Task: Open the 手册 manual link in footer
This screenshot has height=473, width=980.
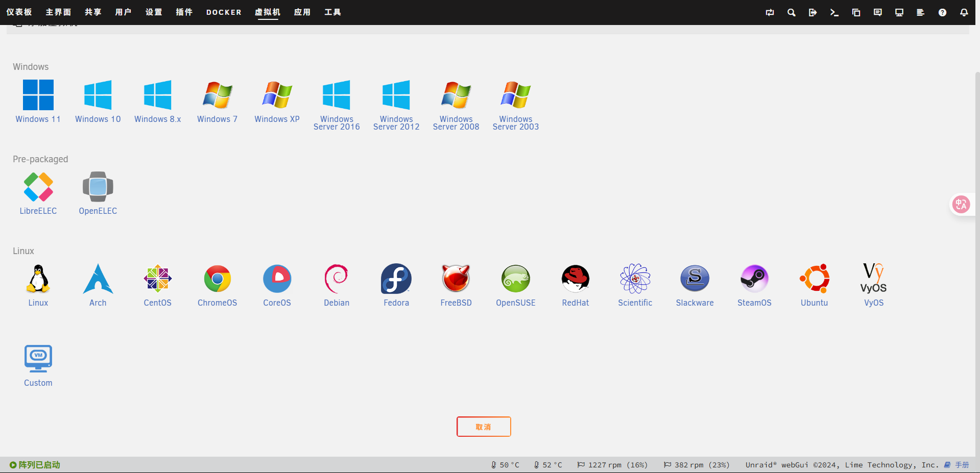Action: [x=957, y=465]
